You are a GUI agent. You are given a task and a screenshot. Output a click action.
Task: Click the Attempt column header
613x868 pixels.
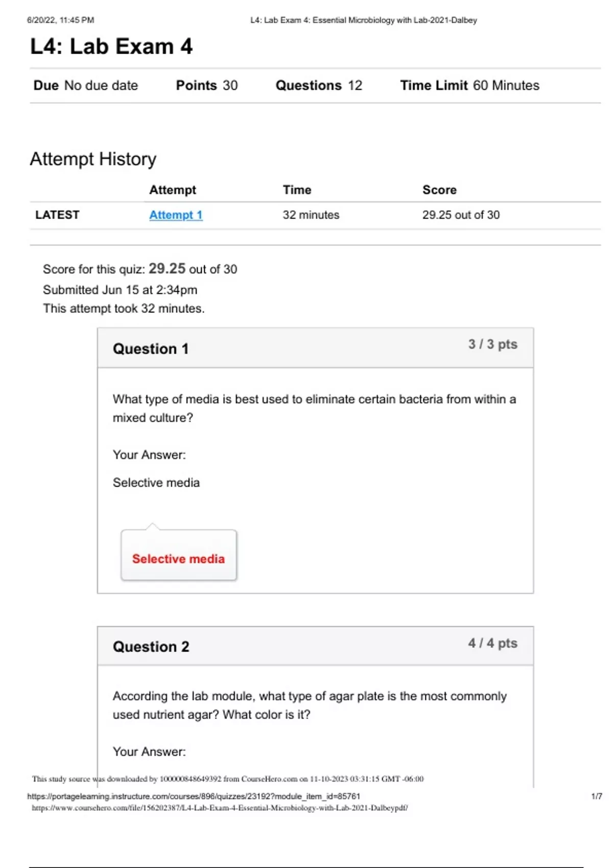click(172, 190)
